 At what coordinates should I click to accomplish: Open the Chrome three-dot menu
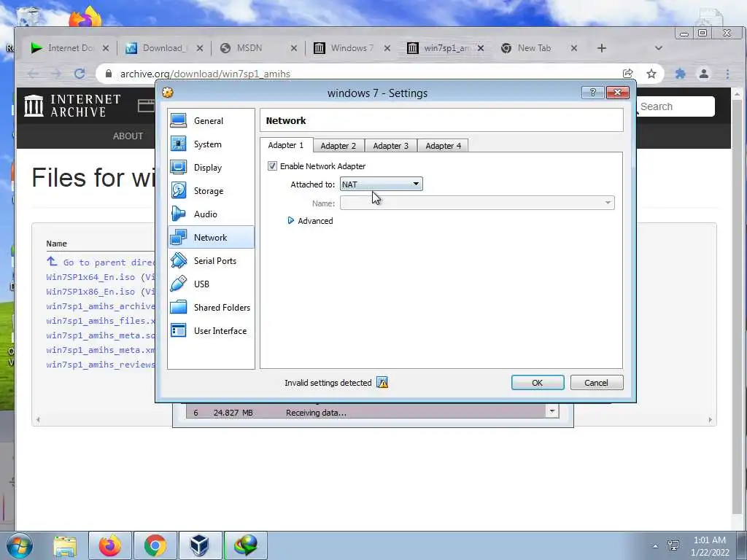(x=727, y=74)
